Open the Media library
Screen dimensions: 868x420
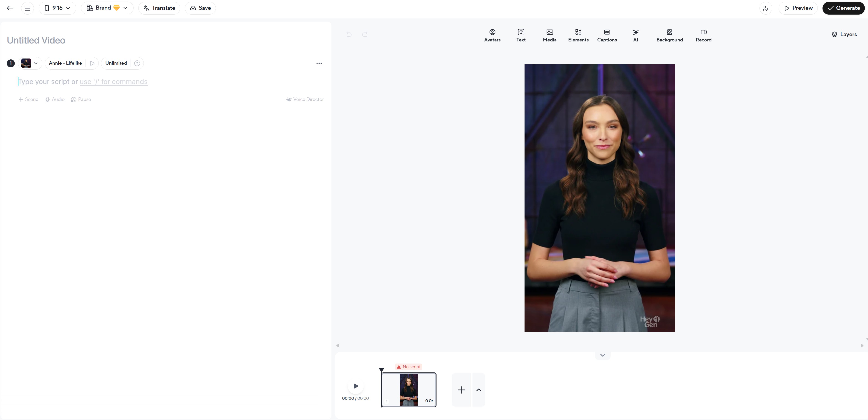[549, 35]
